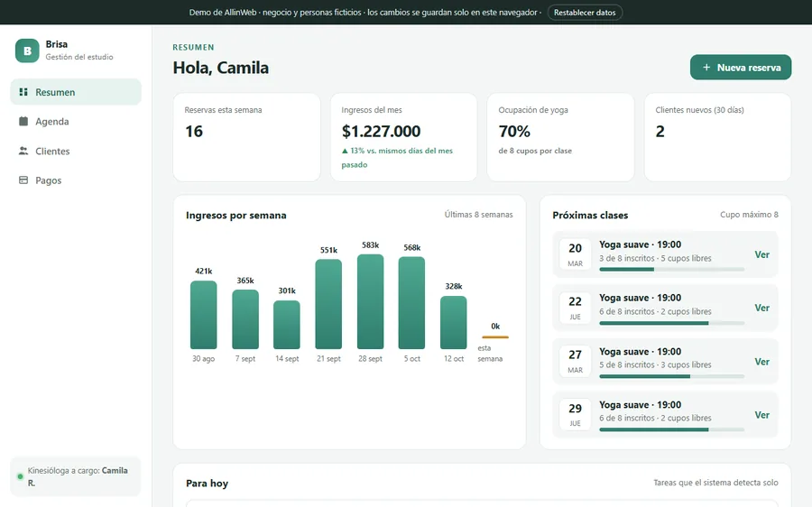Viewport: 812px width, 507px height.
Task: Click the '365k' bar label
Action: 245,281
